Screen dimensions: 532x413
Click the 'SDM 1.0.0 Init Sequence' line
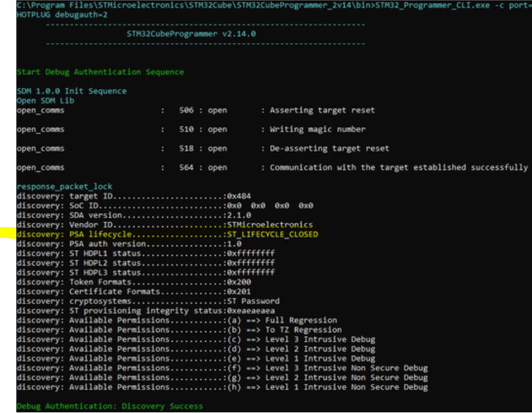(72, 91)
